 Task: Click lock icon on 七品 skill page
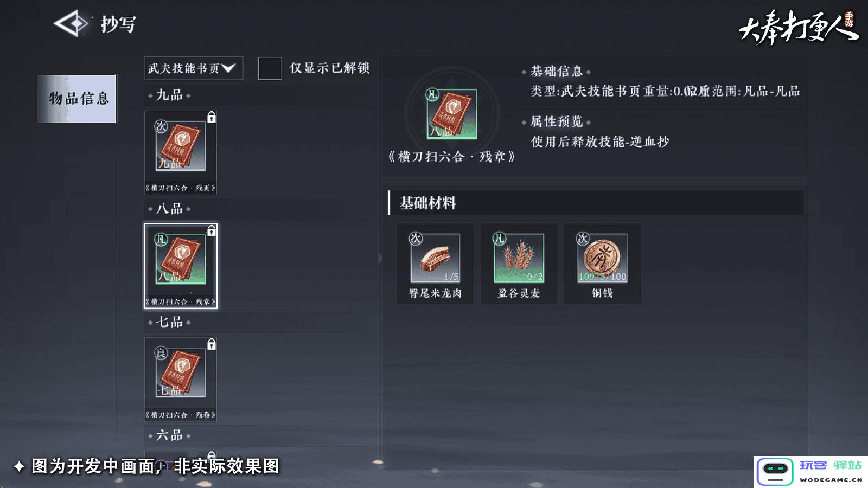click(212, 344)
